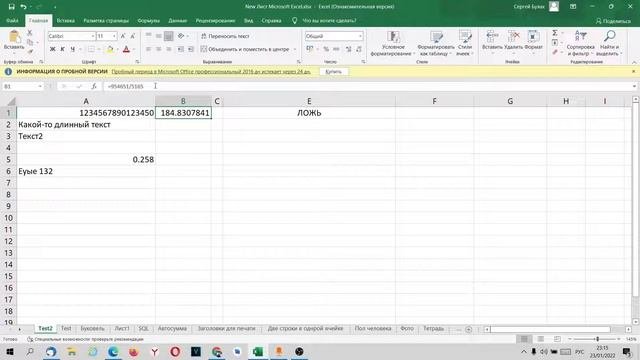Open the Windows Start menu
640x360 pixels.
click(9, 352)
